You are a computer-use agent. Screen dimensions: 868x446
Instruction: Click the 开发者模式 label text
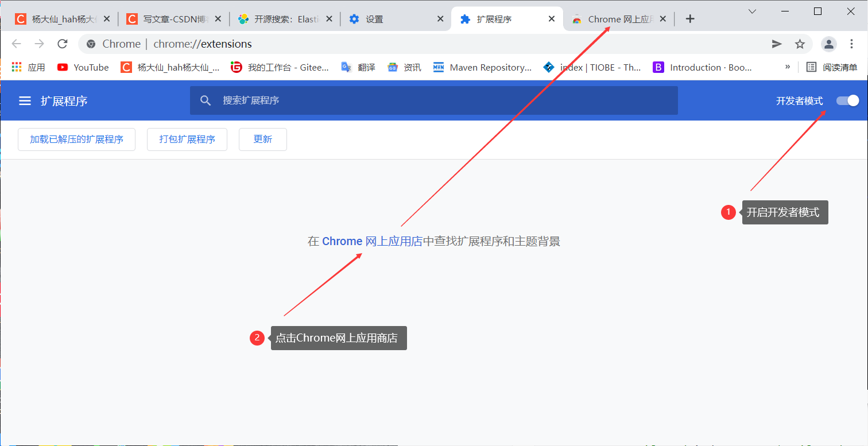coord(799,101)
